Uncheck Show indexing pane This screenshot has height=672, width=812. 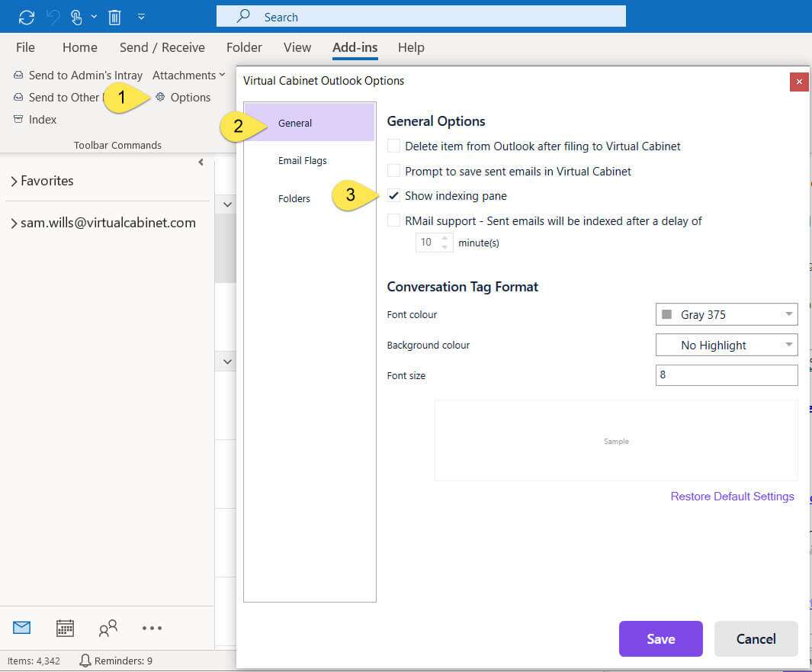[x=393, y=195]
